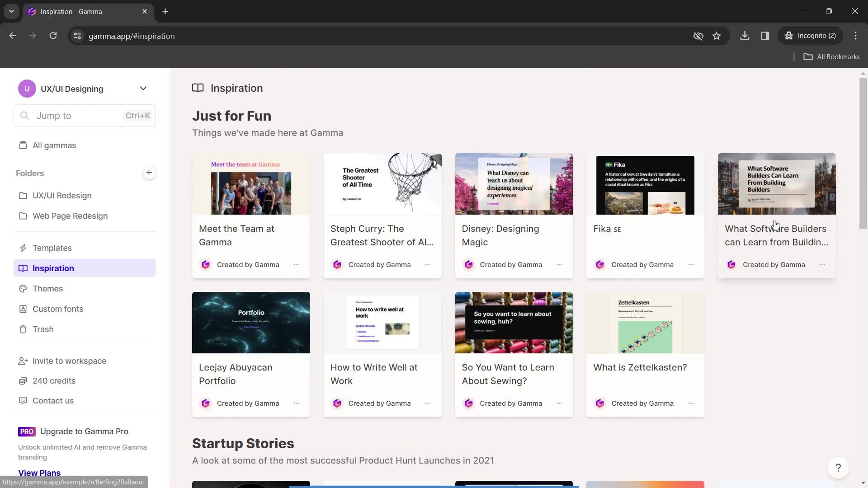Open Steph Curry Greatest Shooter thumbnail
This screenshot has width=868, height=488.
click(382, 184)
